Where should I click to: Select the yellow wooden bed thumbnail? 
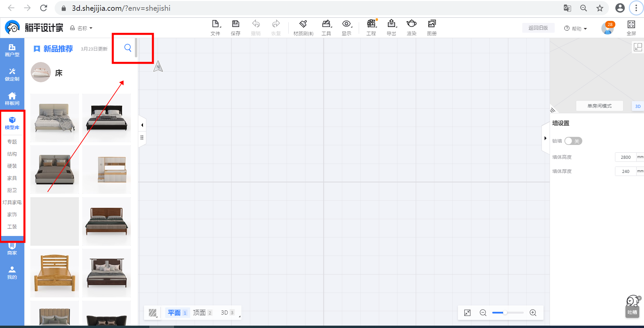click(x=55, y=273)
